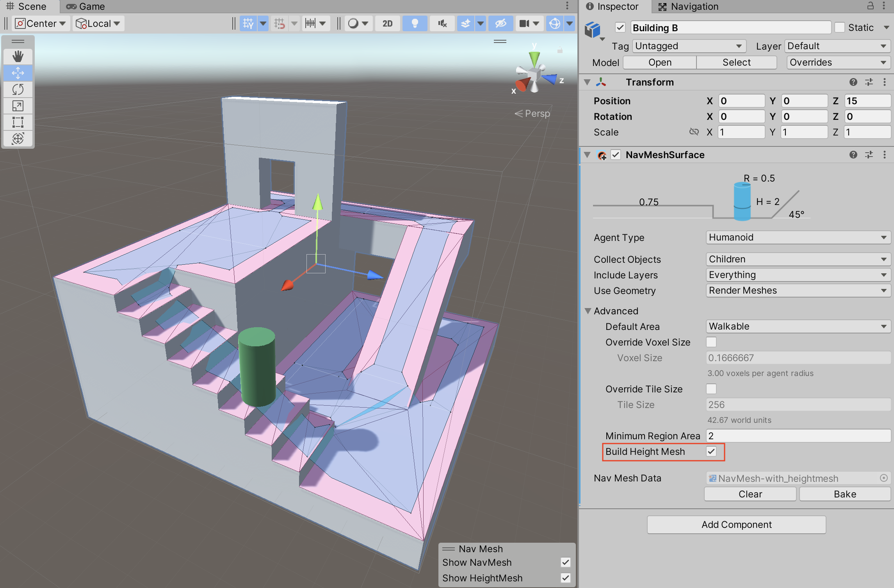894x588 pixels.
Task: Open the NavMeshSurface help reference
Action: pos(853,155)
